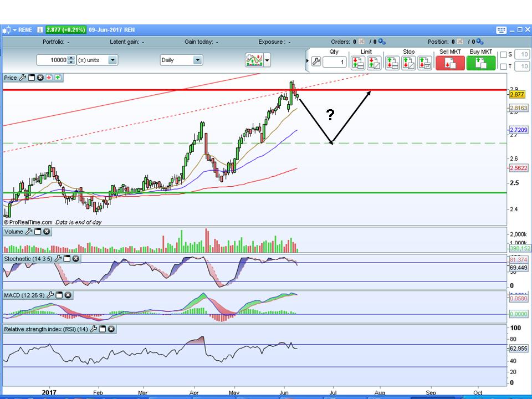Select the 0.0580 MACD value label
Viewport: 532px width, 399px height.
(x=519, y=298)
